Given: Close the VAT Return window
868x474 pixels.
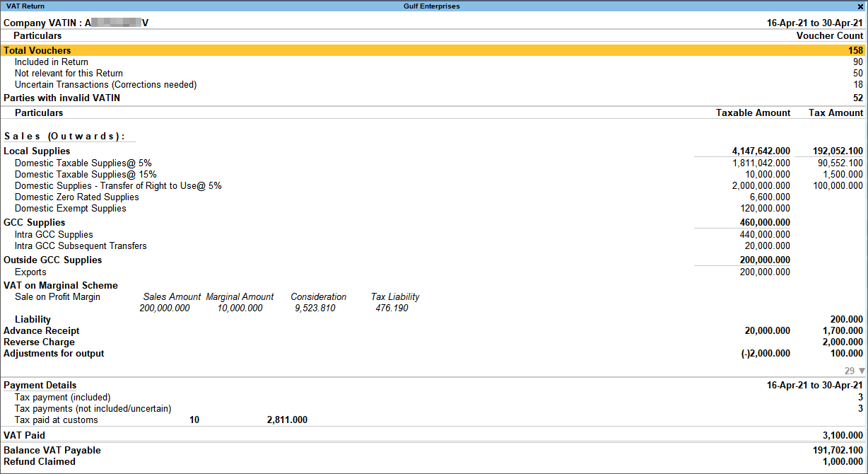Looking at the screenshot, I should tap(860, 6).
